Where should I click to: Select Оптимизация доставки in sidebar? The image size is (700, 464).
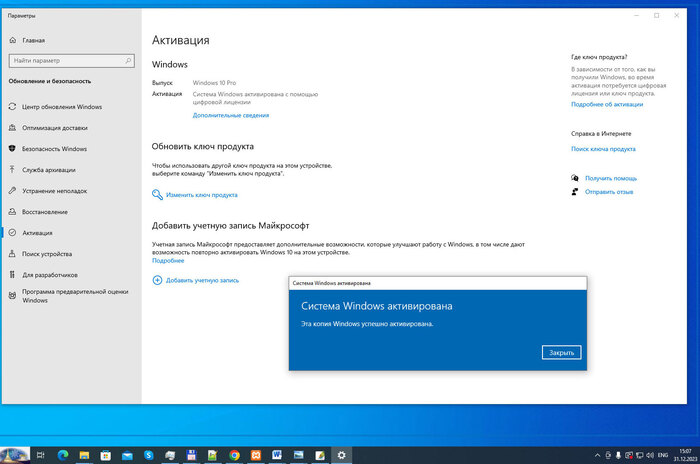[55, 128]
